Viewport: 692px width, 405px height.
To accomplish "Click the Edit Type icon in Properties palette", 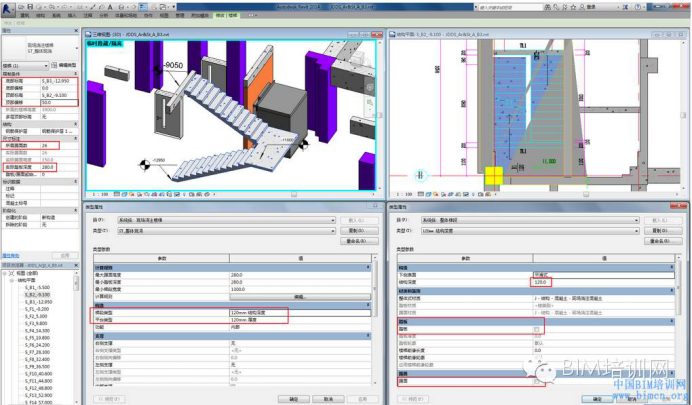I will click(54, 65).
